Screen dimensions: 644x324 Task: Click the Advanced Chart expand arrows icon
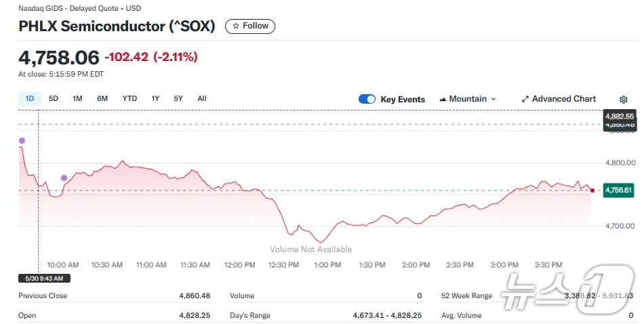coord(525,99)
